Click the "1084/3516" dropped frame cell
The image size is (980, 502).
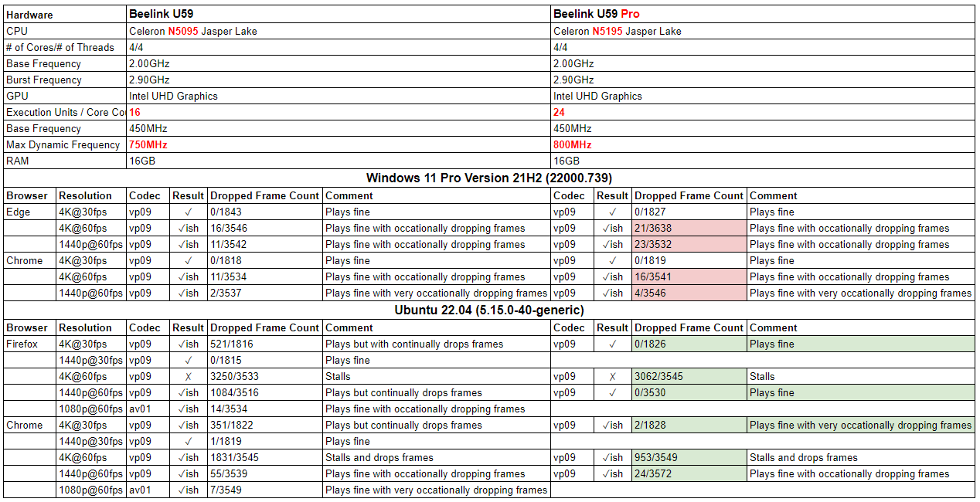point(266,393)
